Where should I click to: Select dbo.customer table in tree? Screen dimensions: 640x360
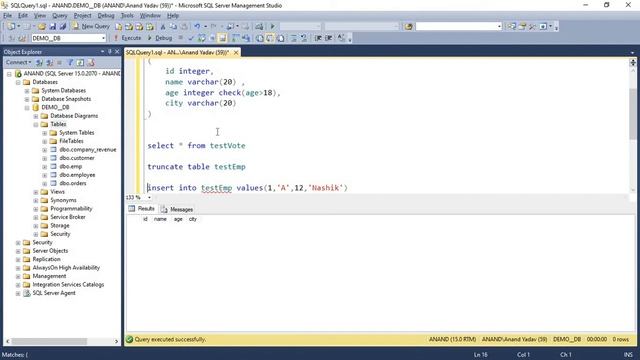[x=77, y=158]
